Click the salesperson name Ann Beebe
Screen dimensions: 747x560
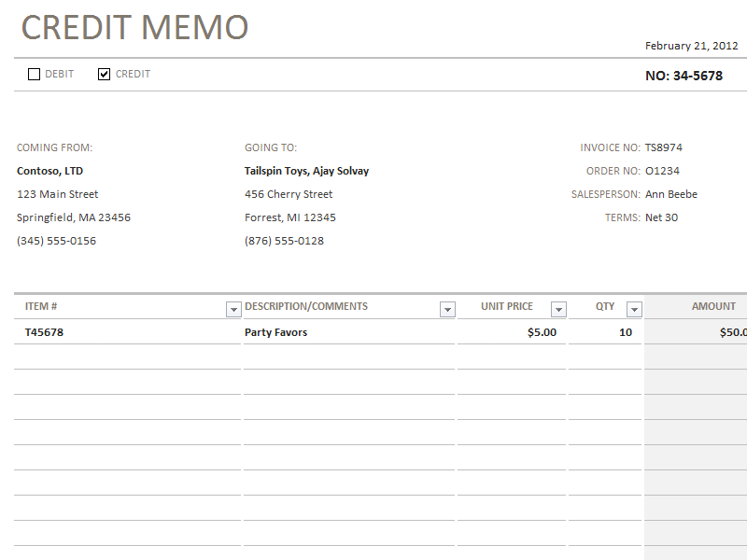(670, 194)
